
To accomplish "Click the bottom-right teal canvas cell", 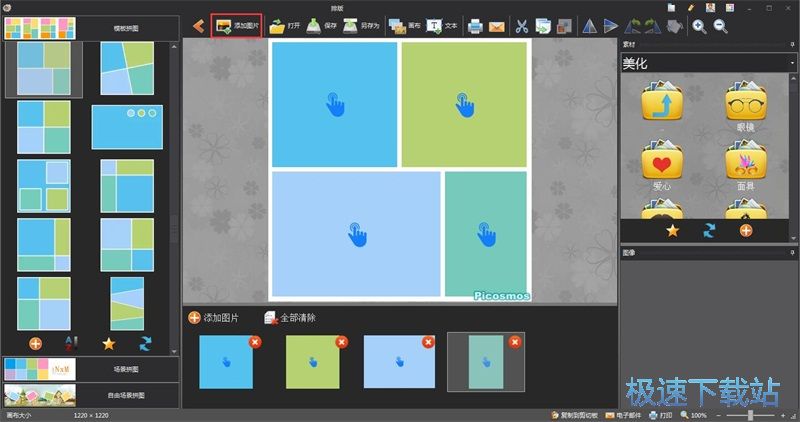I will (x=486, y=234).
